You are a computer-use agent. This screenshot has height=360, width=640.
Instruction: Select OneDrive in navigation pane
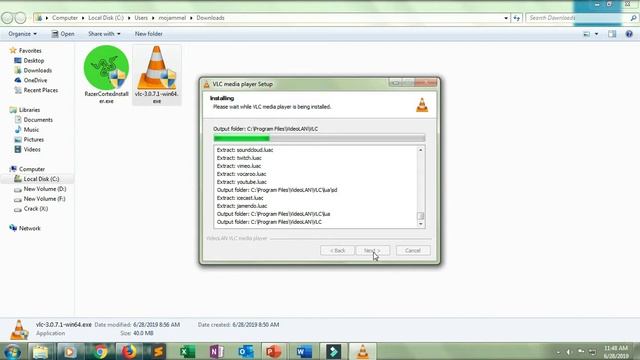(x=35, y=80)
